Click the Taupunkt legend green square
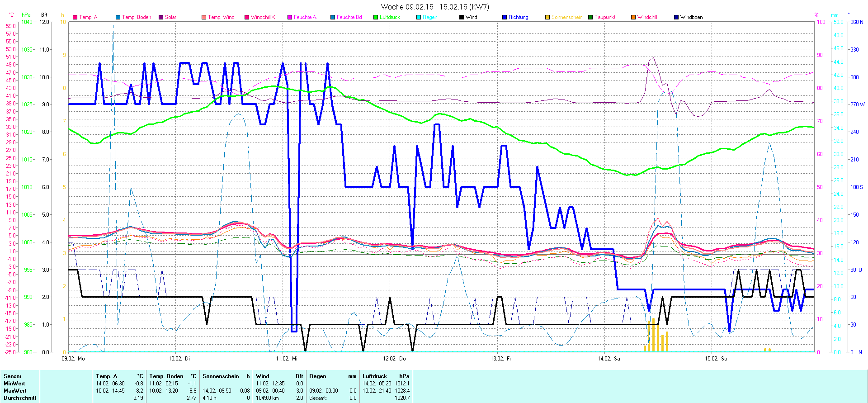Viewport: 868px width, 403px height. (590, 17)
